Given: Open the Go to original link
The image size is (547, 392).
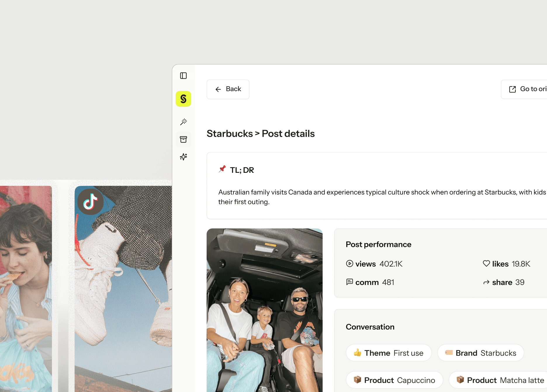Looking at the screenshot, I should point(524,89).
